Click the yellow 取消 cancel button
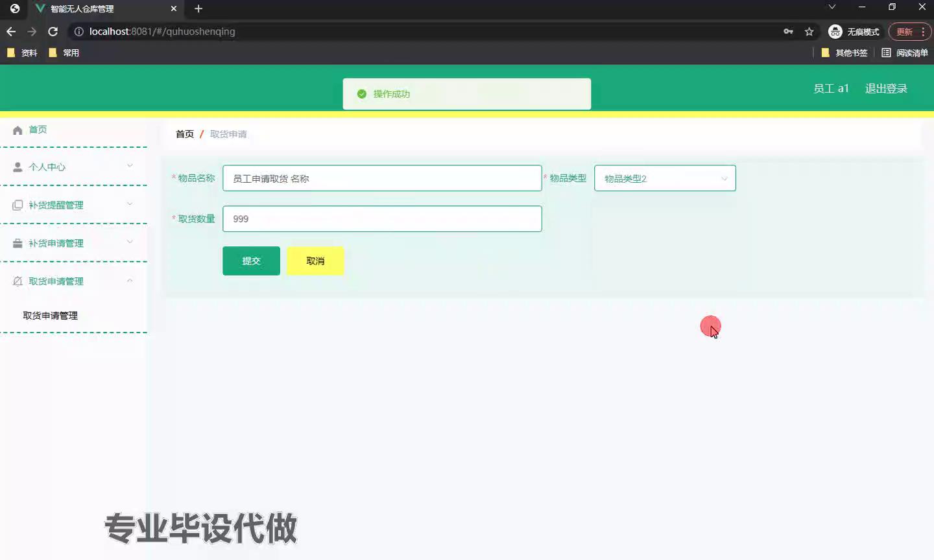Screen dimensions: 934x560 pyautogui.click(x=315, y=261)
